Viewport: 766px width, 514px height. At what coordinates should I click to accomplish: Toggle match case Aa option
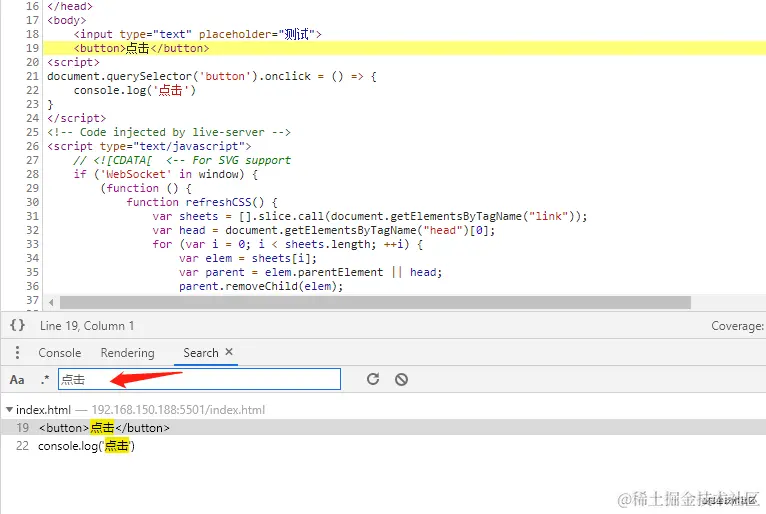coord(17,380)
